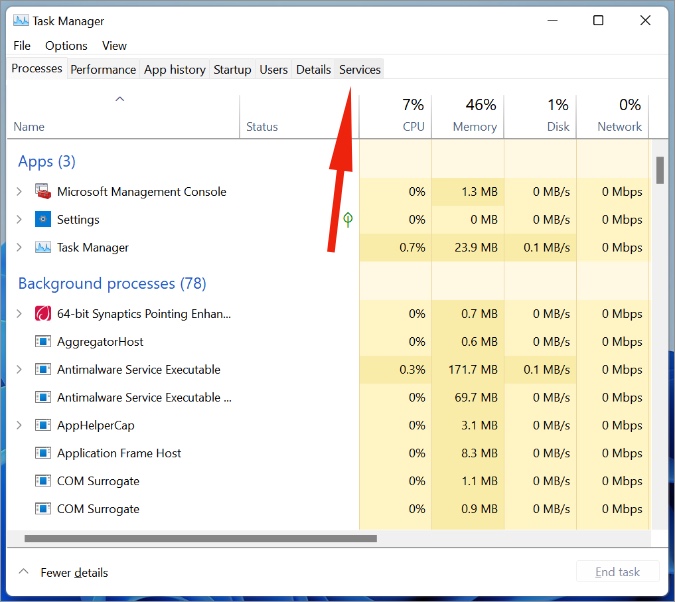Screen dimensions: 675x602
Task: Click the green leaf status icon on Settings row
Action: (x=348, y=220)
